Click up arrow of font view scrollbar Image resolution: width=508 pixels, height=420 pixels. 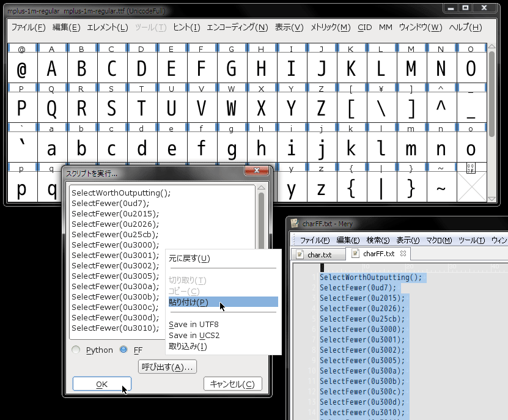491,46
